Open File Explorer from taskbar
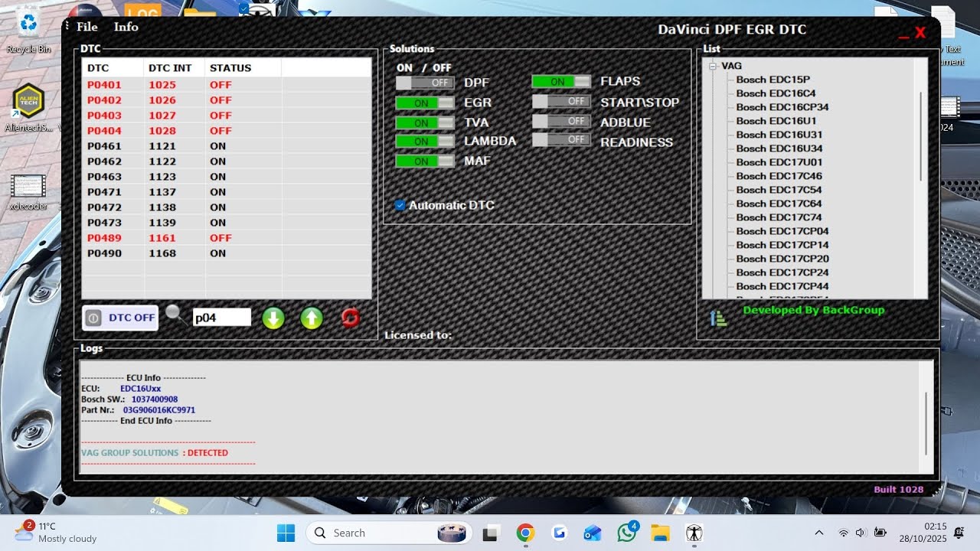Image resolution: width=980 pixels, height=551 pixels. click(660, 533)
